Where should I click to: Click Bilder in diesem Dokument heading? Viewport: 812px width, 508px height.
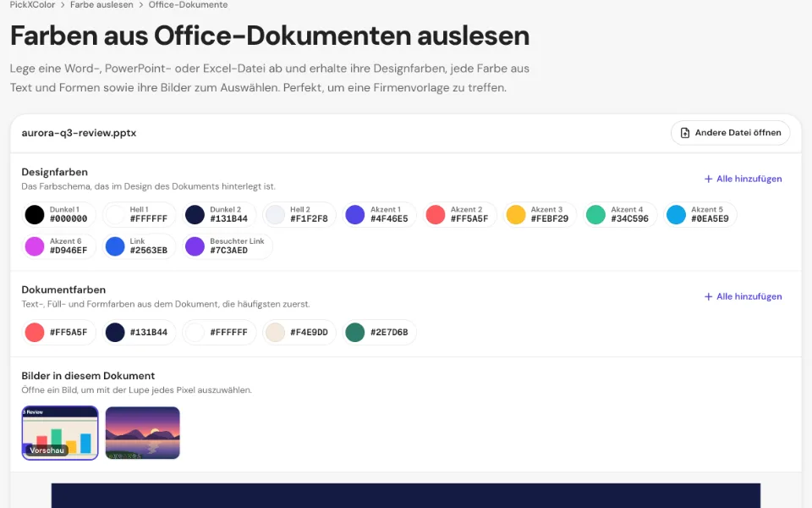tap(88, 376)
